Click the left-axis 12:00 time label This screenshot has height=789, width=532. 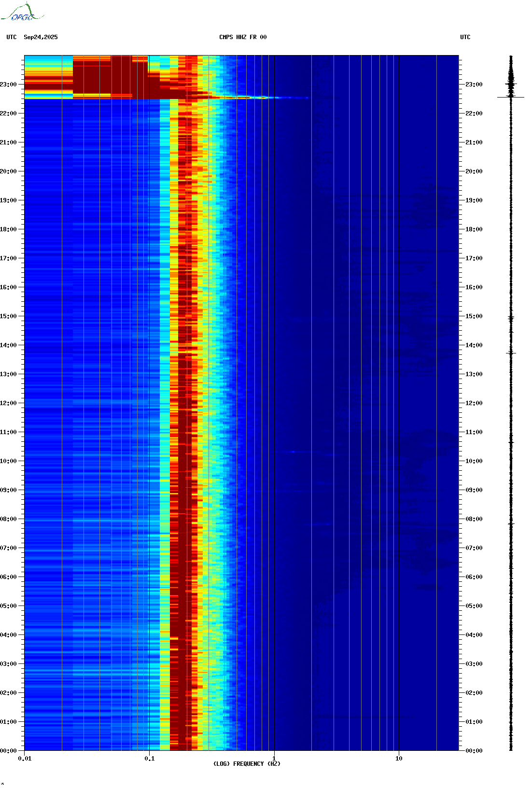[x=8, y=403]
